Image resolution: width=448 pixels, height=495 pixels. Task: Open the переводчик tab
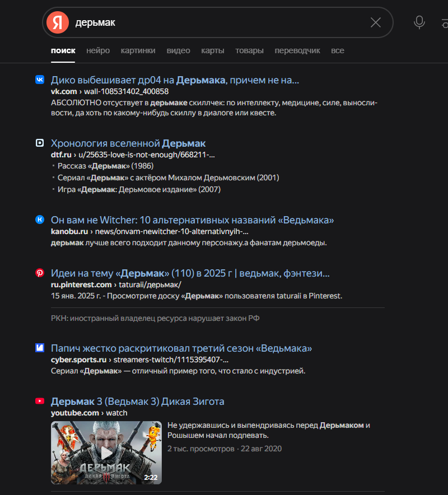coord(297,50)
